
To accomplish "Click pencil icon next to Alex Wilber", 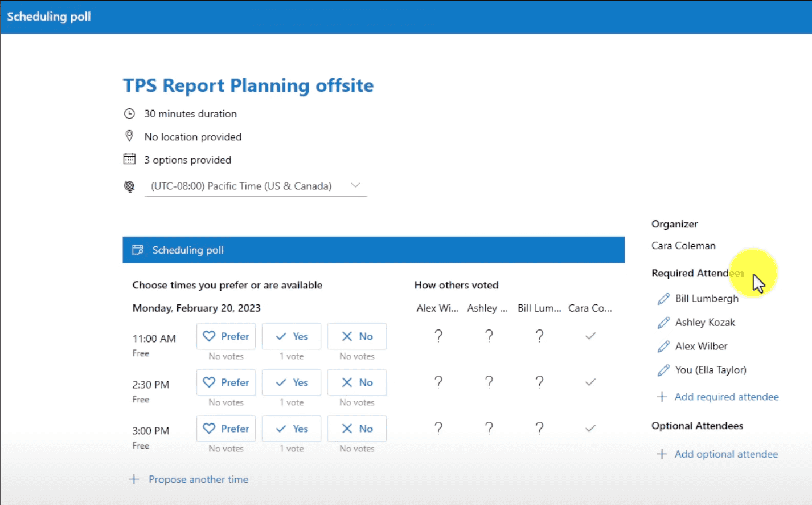I will click(x=663, y=347).
